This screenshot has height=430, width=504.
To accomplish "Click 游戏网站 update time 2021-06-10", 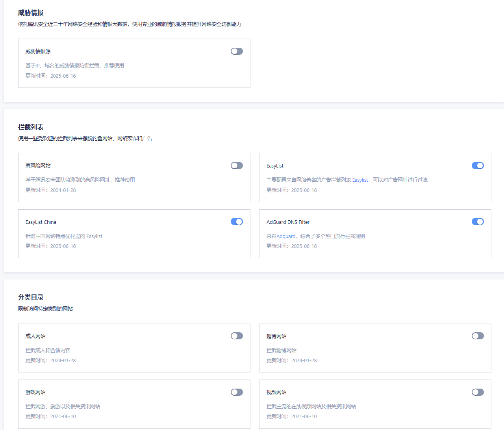I will click(51, 416).
